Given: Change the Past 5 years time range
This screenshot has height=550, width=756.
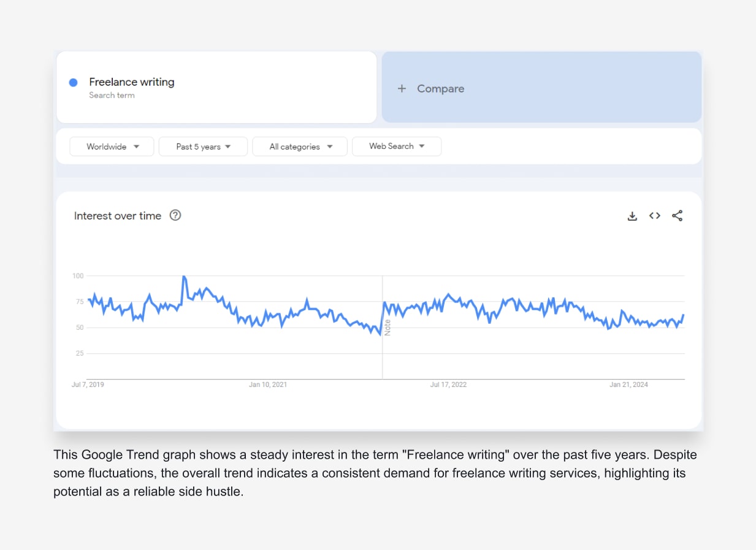Looking at the screenshot, I should click(x=203, y=147).
